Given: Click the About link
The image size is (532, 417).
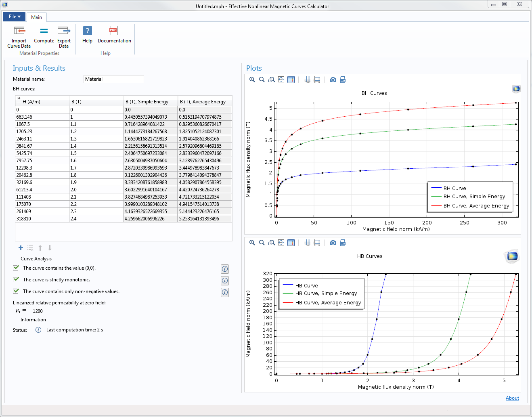Looking at the screenshot, I should coord(512,398).
